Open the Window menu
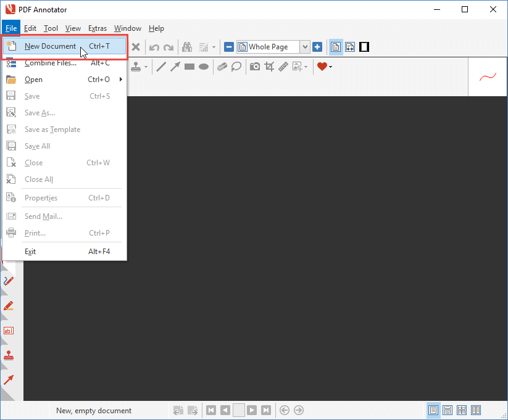This screenshot has height=420, width=508. click(128, 28)
